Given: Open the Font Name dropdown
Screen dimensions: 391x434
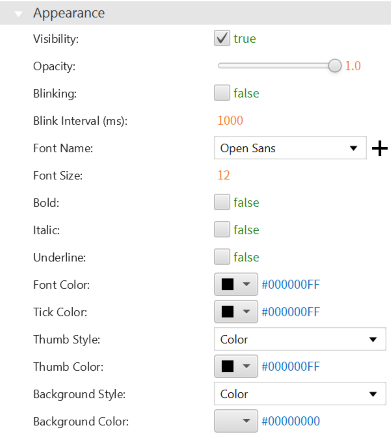Looking at the screenshot, I should [290, 148].
